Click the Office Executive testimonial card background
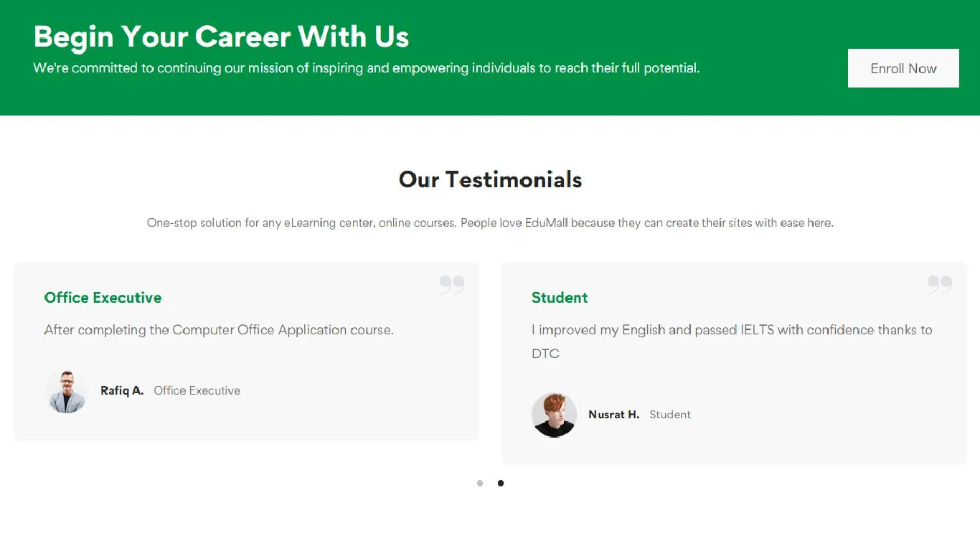This screenshot has width=980, height=551. pyautogui.click(x=246, y=352)
